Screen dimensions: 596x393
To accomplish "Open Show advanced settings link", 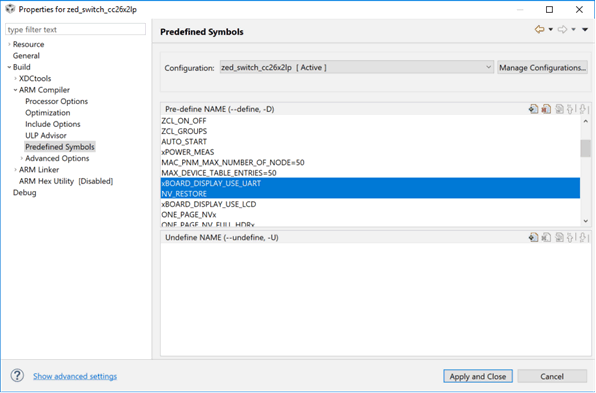I will click(x=75, y=376).
